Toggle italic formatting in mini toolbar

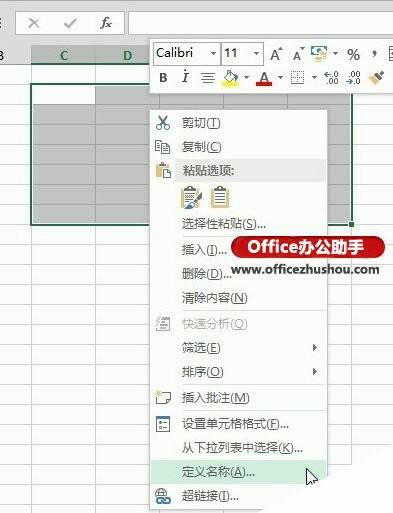point(185,77)
